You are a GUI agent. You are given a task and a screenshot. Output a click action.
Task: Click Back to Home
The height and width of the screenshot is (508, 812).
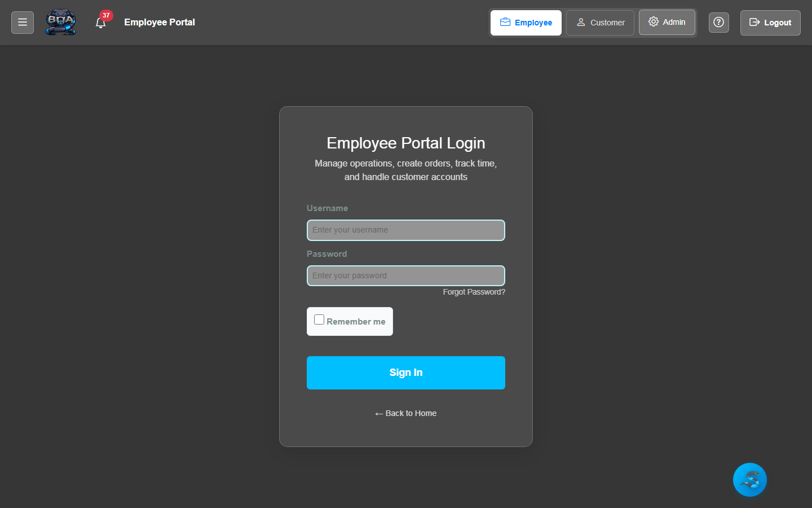(405, 413)
